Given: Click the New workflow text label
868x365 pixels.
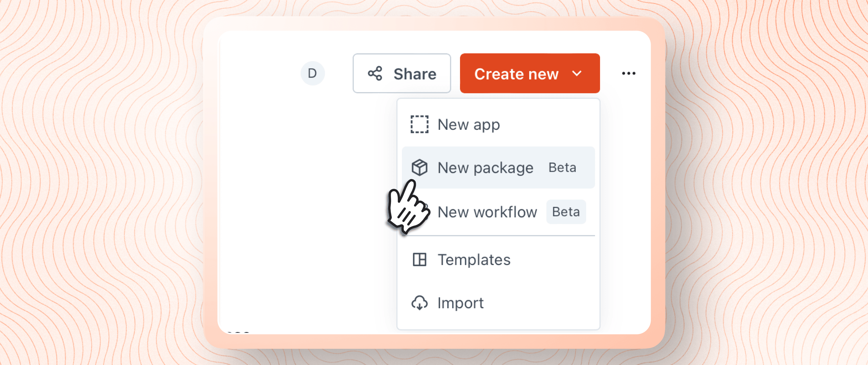Looking at the screenshot, I should [487, 212].
